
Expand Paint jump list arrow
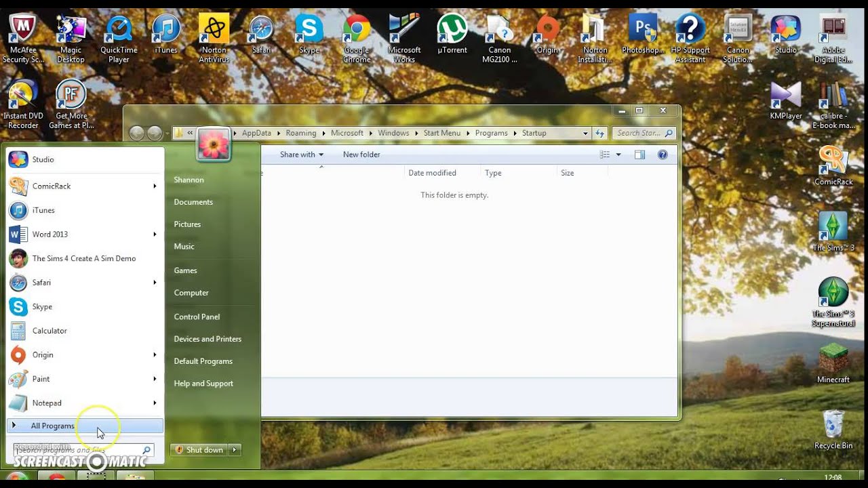pos(155,379)
